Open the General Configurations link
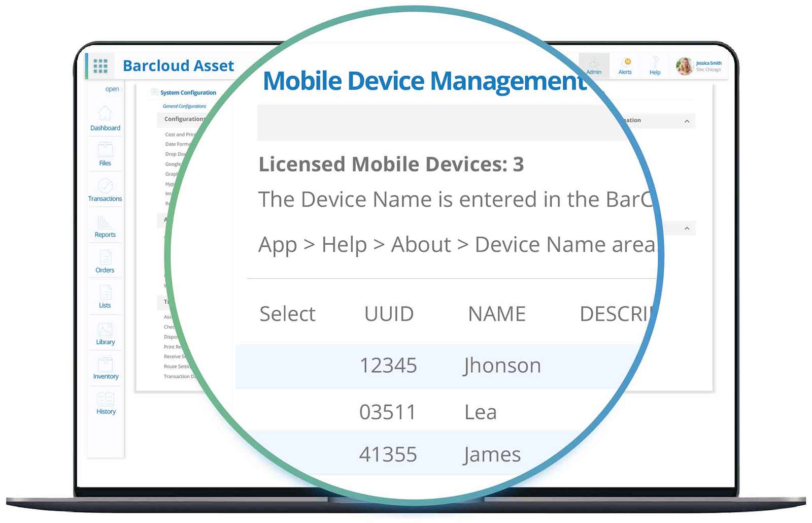812x523 pixels. click(x=184, y=106)
